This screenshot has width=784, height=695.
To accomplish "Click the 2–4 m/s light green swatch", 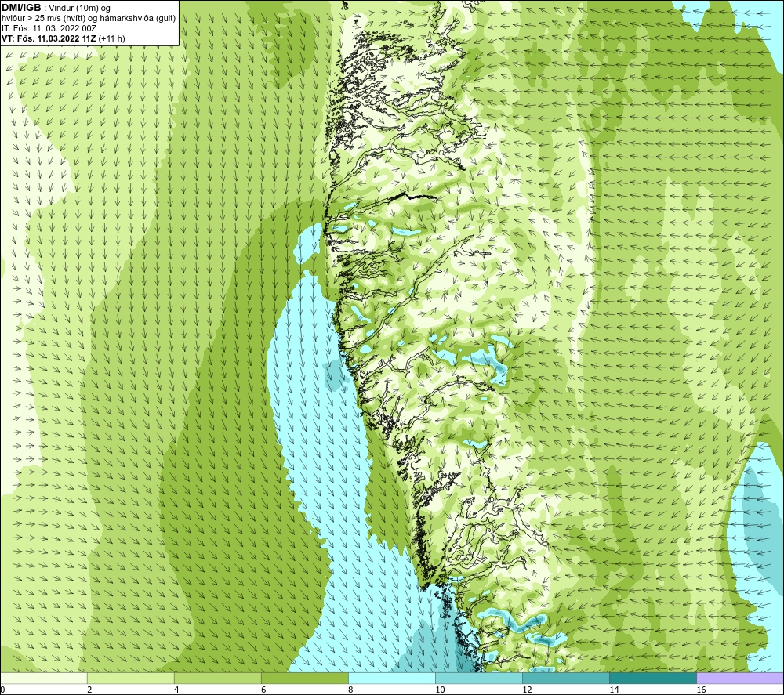I will tap(131, 678).
